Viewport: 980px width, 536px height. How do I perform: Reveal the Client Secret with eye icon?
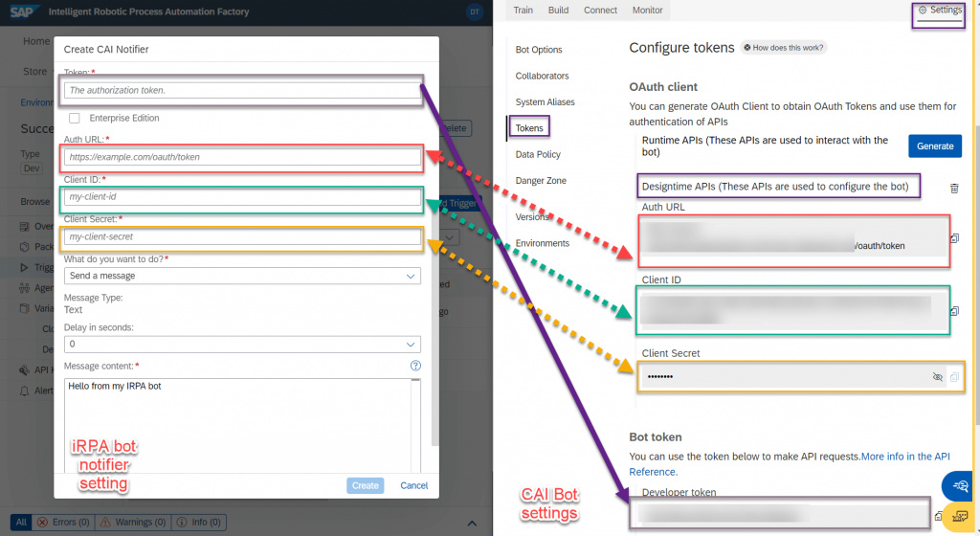pos(938,377)
